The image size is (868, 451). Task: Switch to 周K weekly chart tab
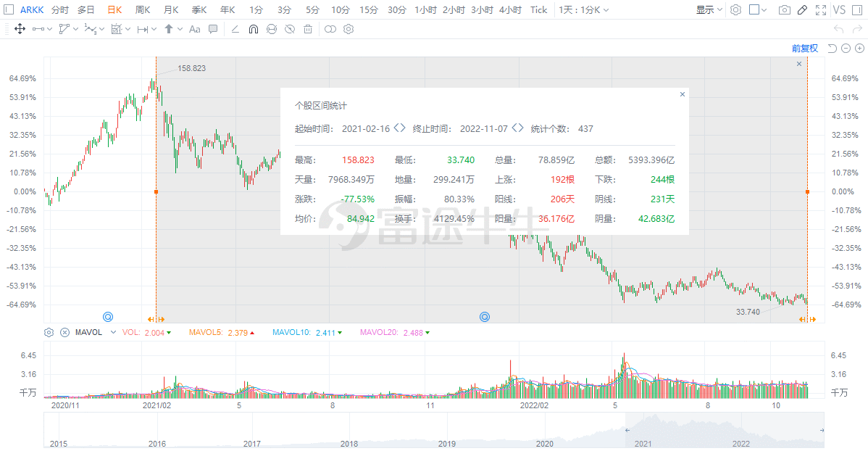click(x=143, y=10)
